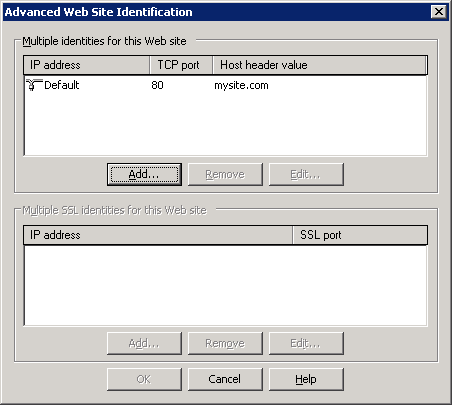Click Edit button under Web site identities
The width and height of the screenshot is (452, 405).
click(306, 174)
